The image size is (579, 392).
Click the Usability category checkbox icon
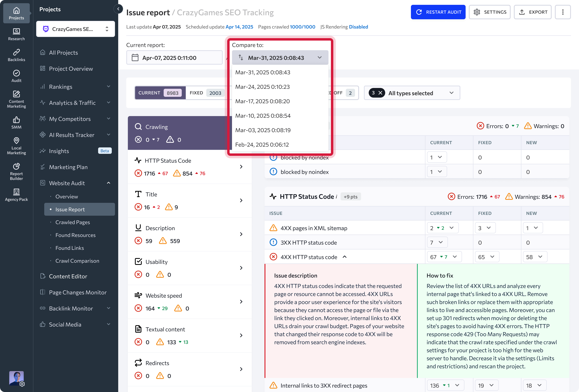tap(138, 262)
